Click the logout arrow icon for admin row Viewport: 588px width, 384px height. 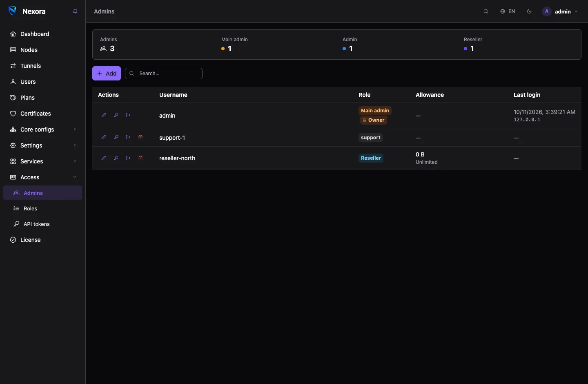128,115
